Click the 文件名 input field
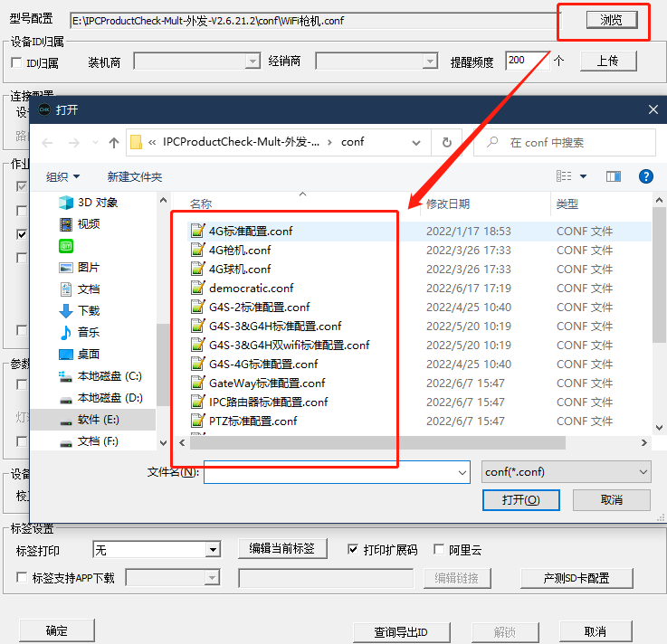Screen dimensions: 667x644 (337, 472)
